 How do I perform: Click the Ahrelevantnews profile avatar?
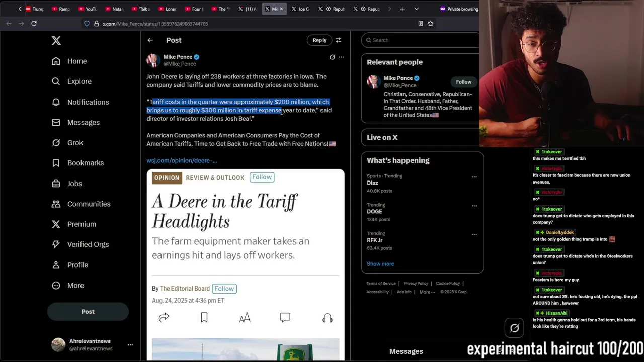click(x=58, y=345)
